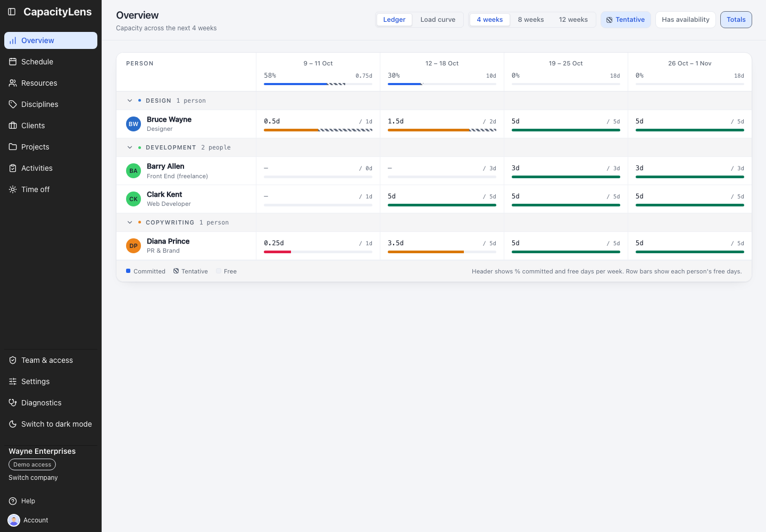Screen dimensions: 766x532
Task: Open the Schedule calendar icon
Action: pos(13,62)
